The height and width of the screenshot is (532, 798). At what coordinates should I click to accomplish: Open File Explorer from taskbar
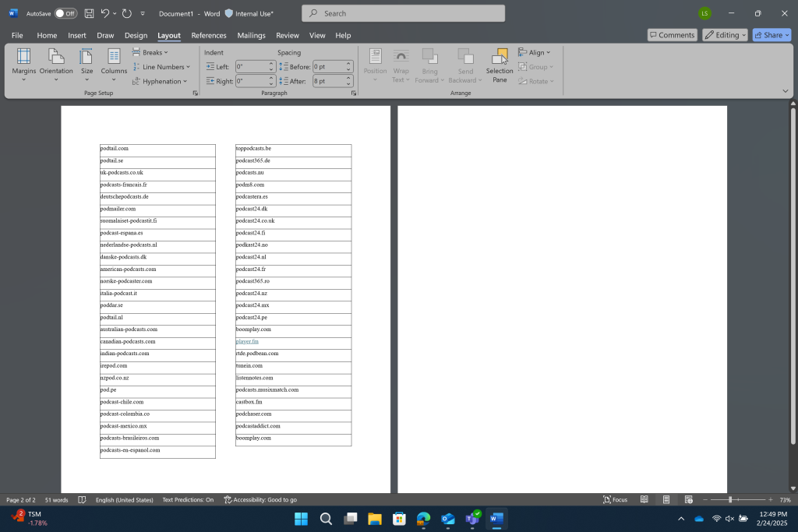pyautogui.click(x=375, y=519)
